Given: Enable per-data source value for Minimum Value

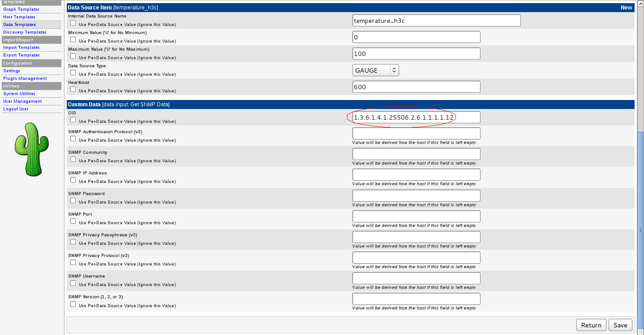Looking at the screenshot, I should click(73, 39).
